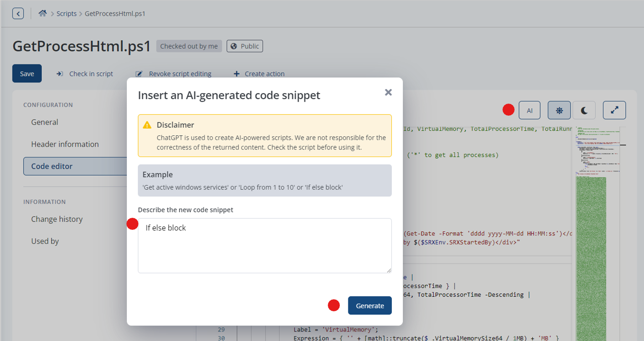Open the General configuration section

pyautogui.click(x=44, y=122)
